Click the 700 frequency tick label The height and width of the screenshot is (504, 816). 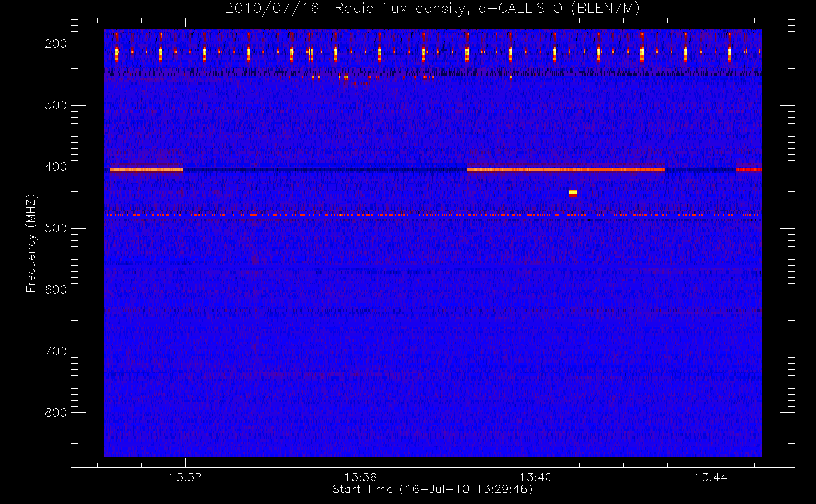pos(56,351)
